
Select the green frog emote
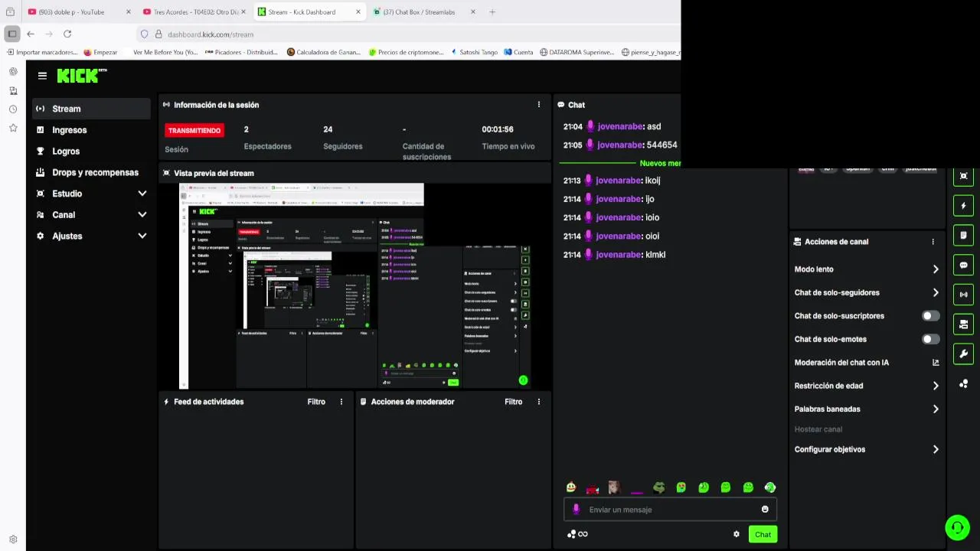[659, 487]
